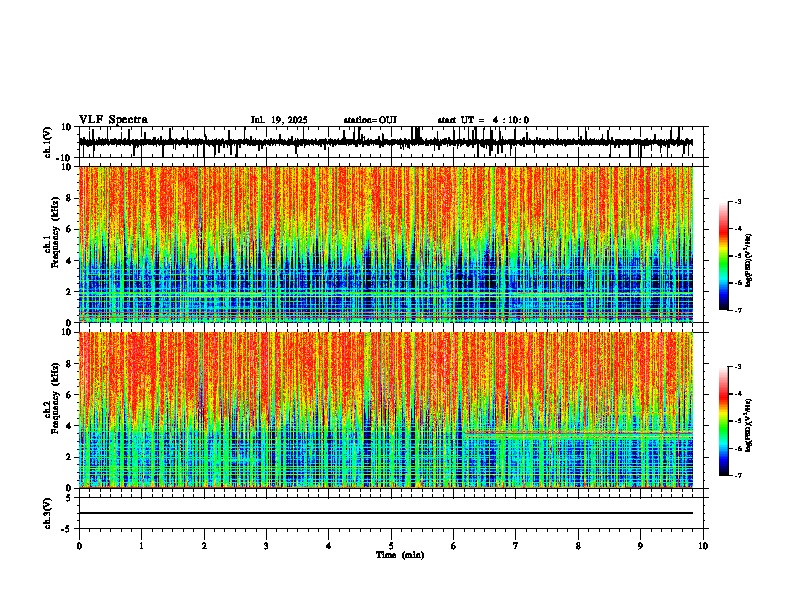Click the "start UT = 4 :10: 0" text

point(483,120)
